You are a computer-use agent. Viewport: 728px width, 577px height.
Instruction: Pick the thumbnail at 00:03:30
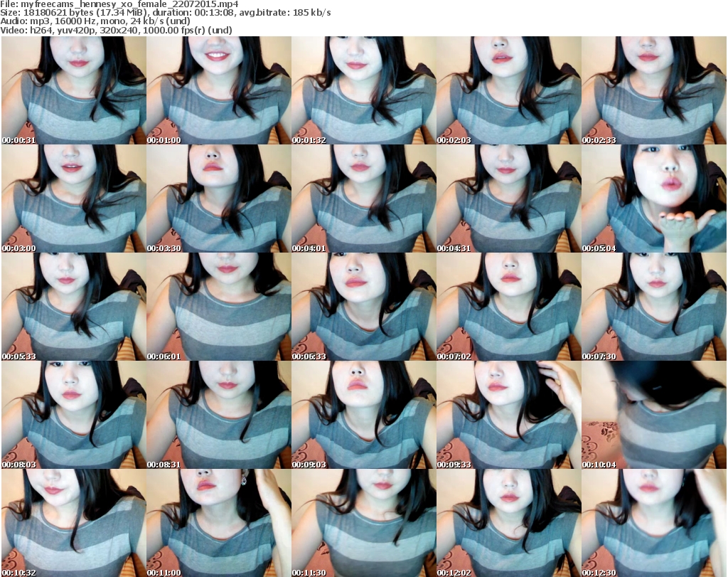[x=219, y=198]
